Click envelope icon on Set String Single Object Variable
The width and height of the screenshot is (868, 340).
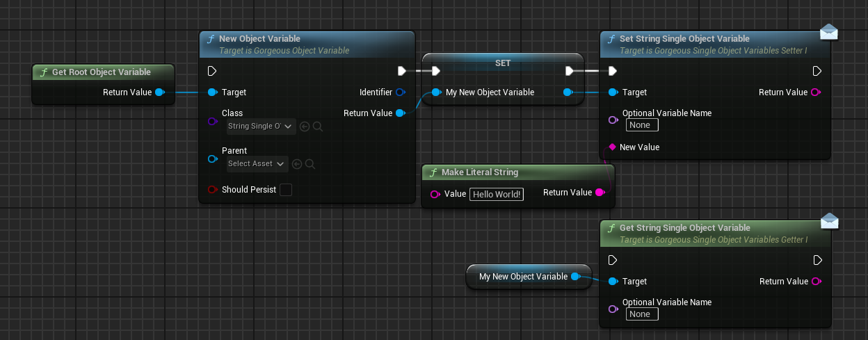[828, 32]
